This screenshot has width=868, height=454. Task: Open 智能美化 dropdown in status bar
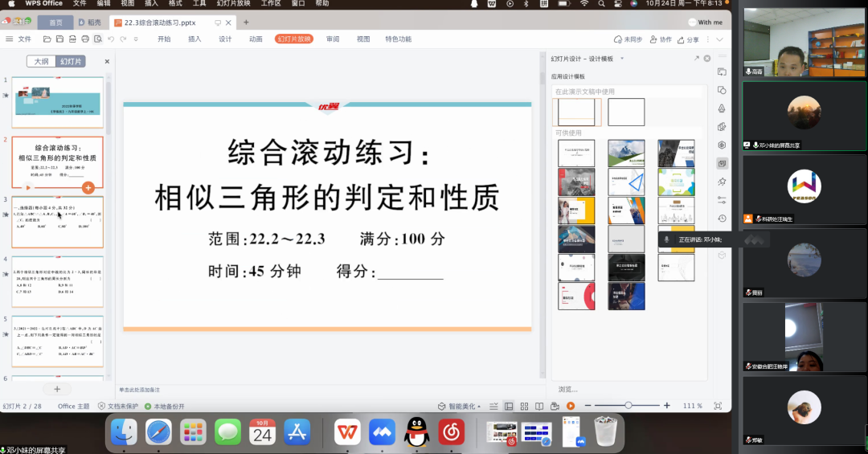coord(460,407)
